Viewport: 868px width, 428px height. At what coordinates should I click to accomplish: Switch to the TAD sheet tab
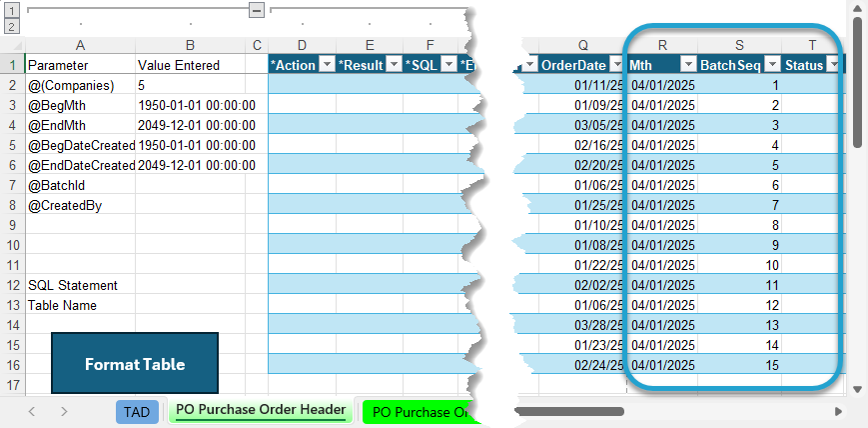(137, 412)
